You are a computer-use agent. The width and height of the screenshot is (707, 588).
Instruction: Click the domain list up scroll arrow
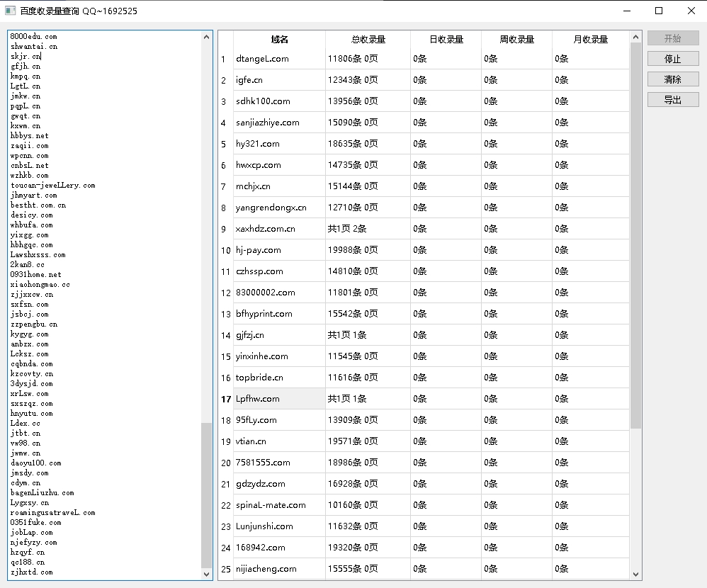207,37
